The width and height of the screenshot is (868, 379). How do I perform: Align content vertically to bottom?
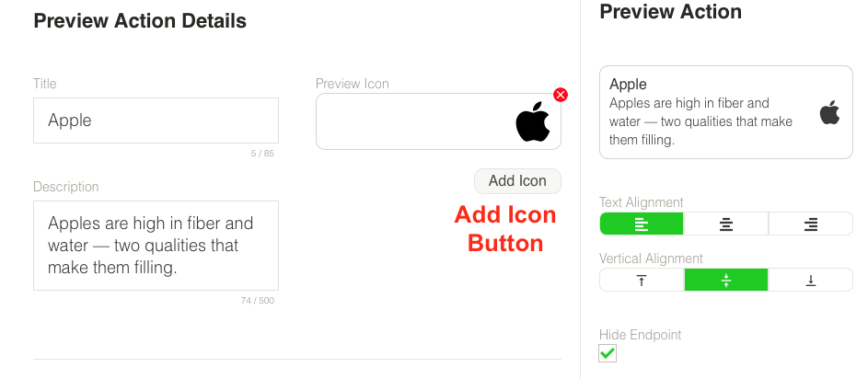(811, 281)
